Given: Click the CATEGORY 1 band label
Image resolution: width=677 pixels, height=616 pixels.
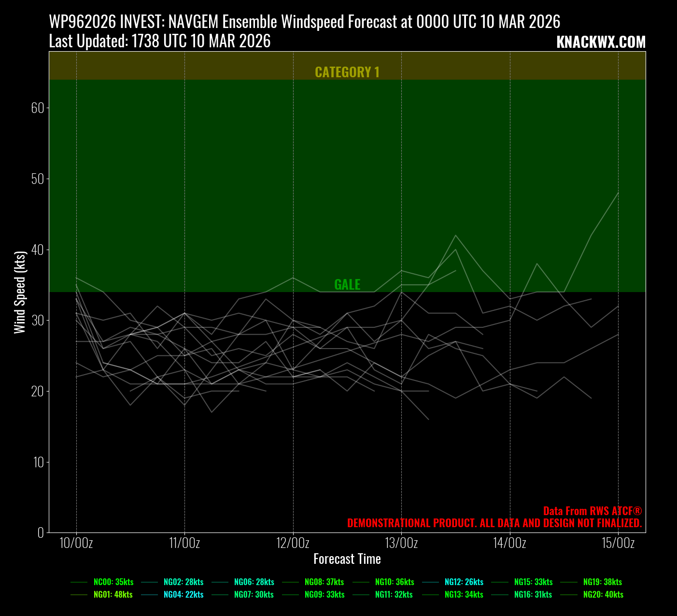Looking at the screenshot, I should [347, 72].
